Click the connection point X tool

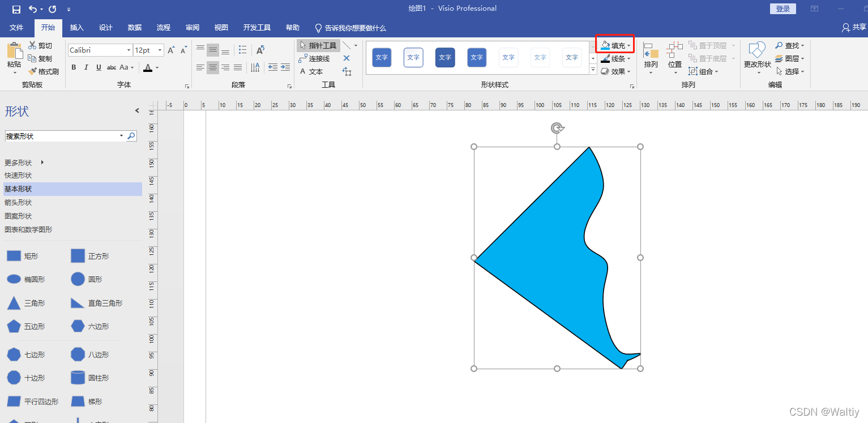pyautogui.click(x=347, y=58)
